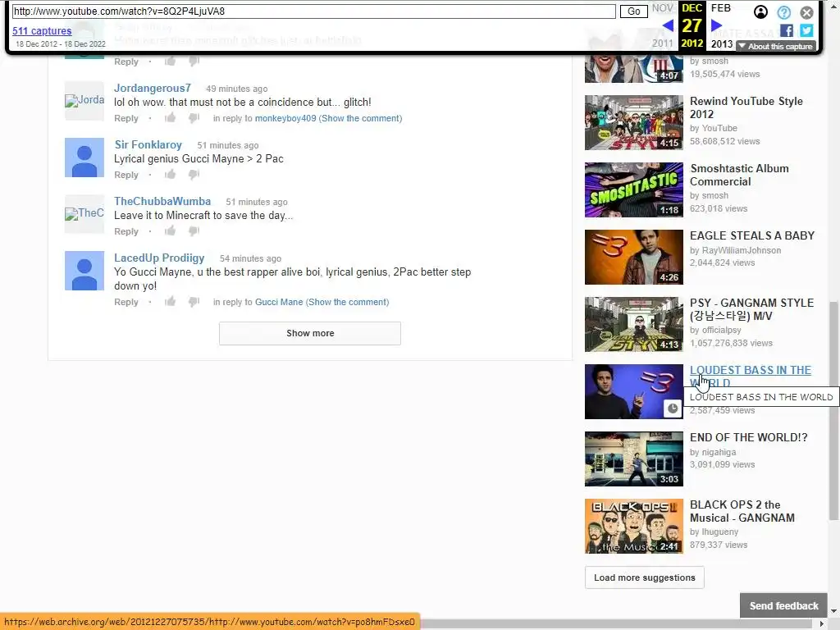This screenshot has width=840, height=630.
Task: Close the Wayback Machine toolbar
Action: point(807,12)
